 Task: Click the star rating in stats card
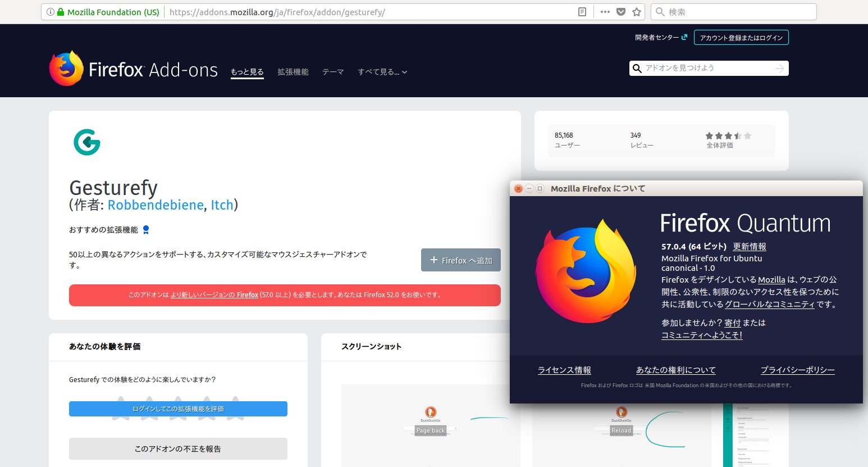[728, 135]
